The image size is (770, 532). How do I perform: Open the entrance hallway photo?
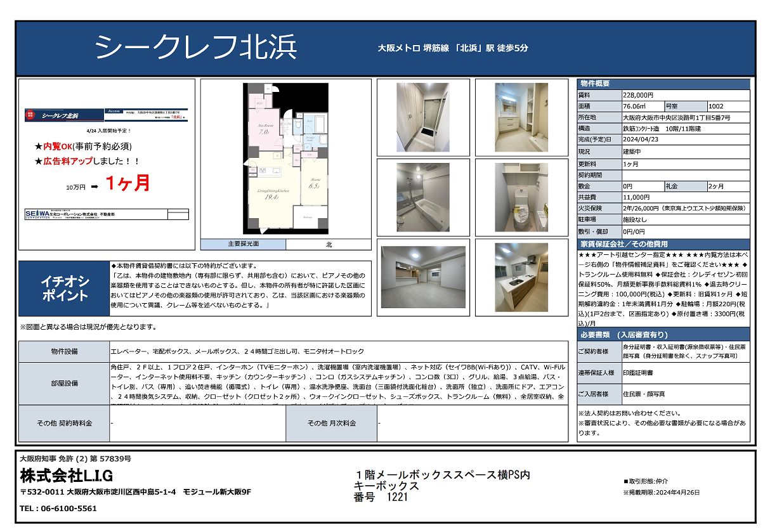click(x=423, y=117)
